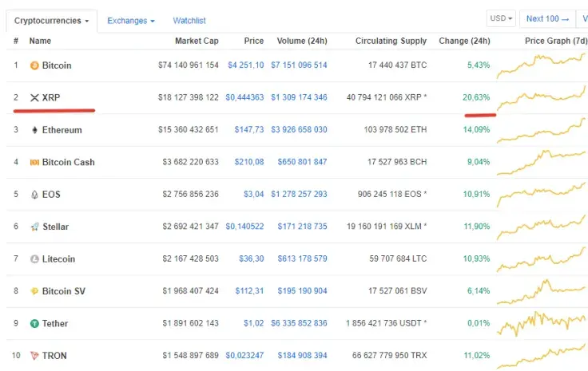Click circulating supply 17 440 437 BTC
The height and width of the screenshot is (371, 588).
point(398,65)
